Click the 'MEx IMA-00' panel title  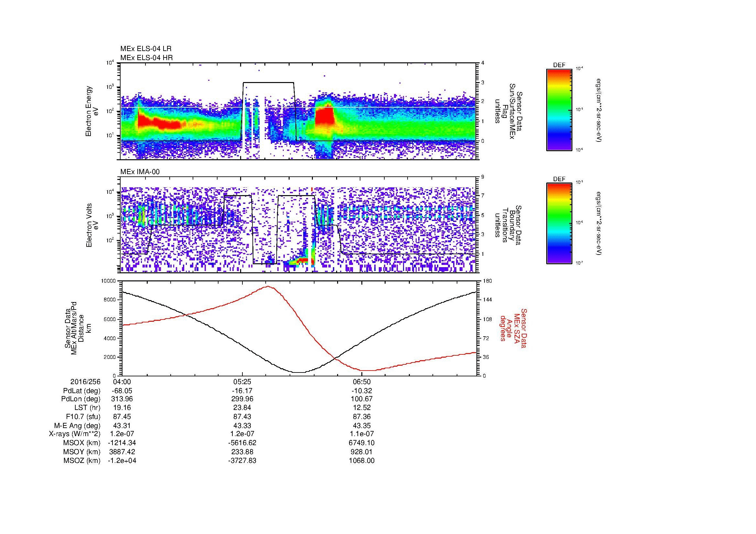(140, 172)
